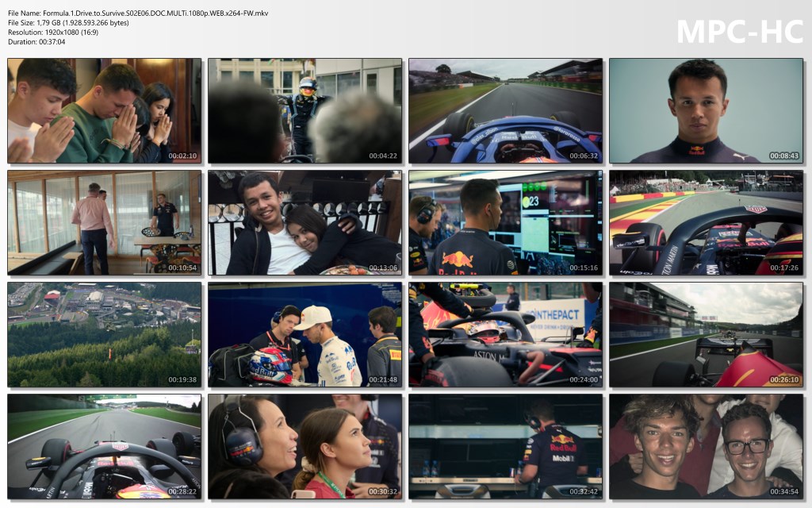Open the praying family thumbnail at 00:02:10
Viewport: 812px width, 508px height.
(105, 110)
